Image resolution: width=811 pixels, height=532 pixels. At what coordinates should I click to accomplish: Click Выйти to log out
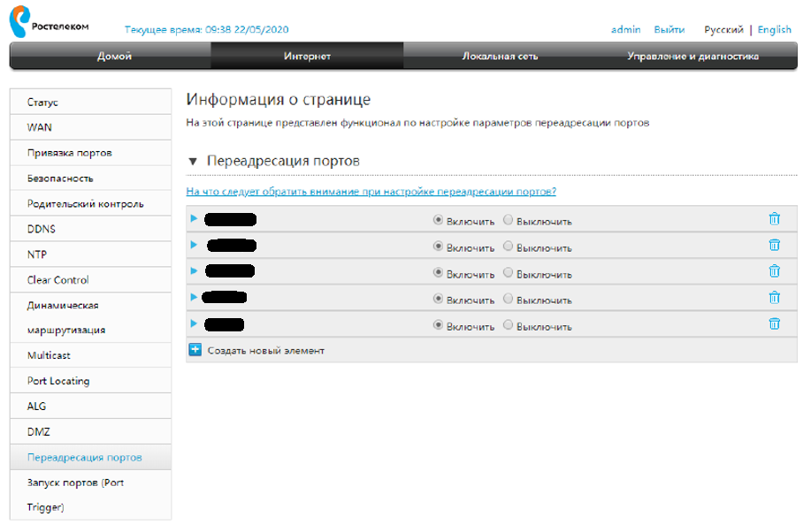click(x=669, y=29)
